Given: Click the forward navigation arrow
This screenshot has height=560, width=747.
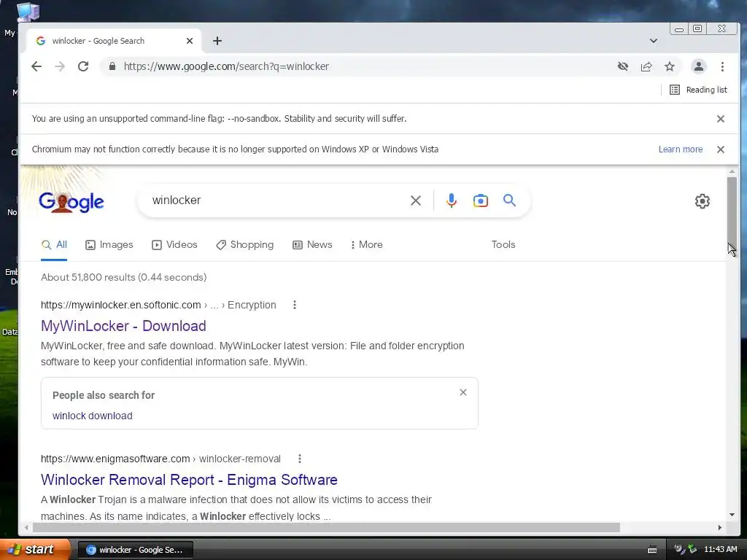Looking at the screenshot, I should [x=60, y=66].
